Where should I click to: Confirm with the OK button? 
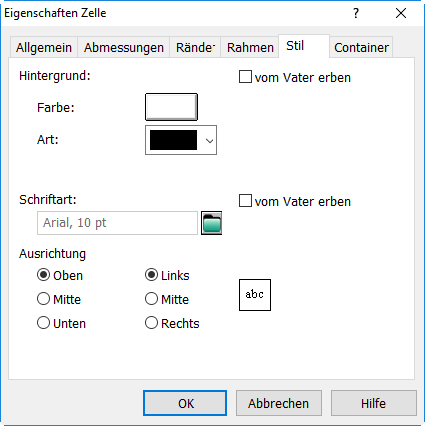click(185, 403)
